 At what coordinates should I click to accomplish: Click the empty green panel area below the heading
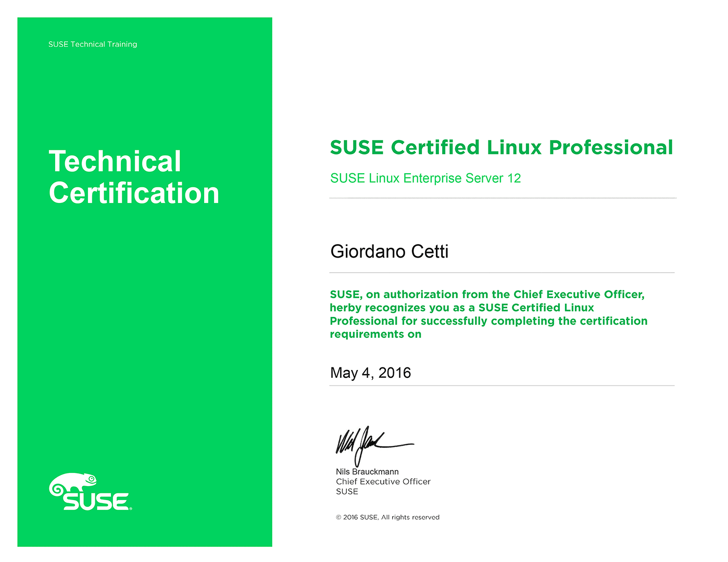145,338
